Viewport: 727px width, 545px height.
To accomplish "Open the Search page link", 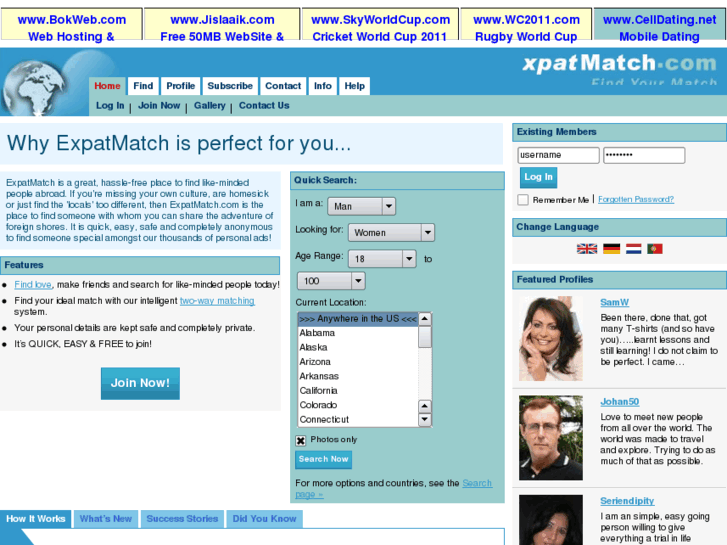I will coord(477,483).
